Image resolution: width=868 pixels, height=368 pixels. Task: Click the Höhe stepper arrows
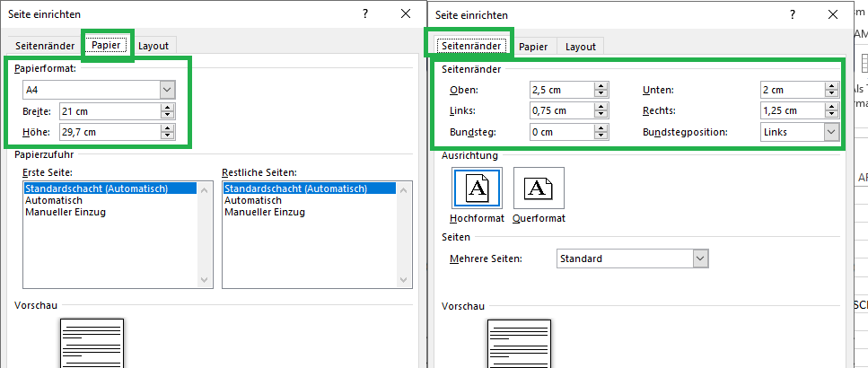point(167,133)
